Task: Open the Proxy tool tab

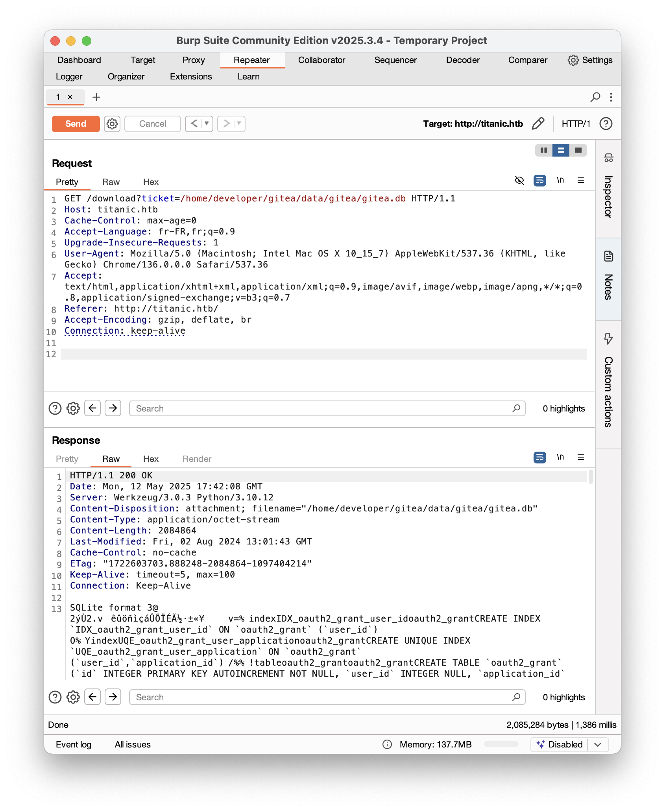Action: click(194, 60)
